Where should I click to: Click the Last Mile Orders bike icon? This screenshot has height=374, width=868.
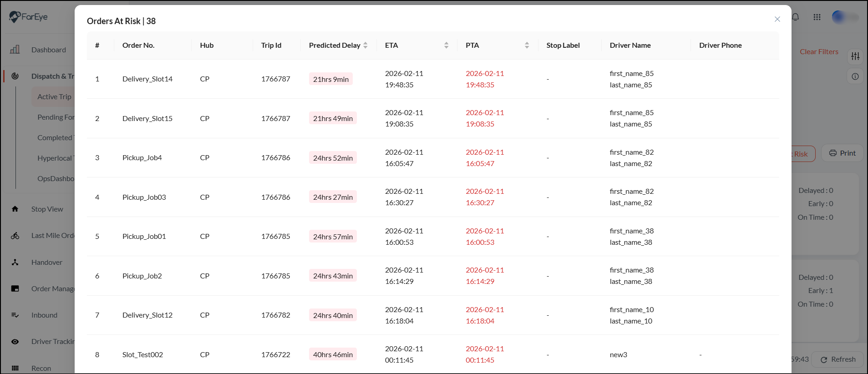click(x=15, y=236)
